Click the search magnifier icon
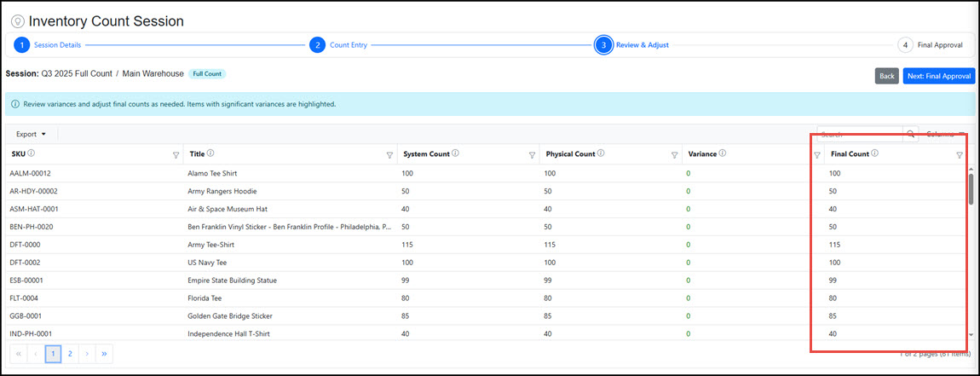 (x=911, y=134)
